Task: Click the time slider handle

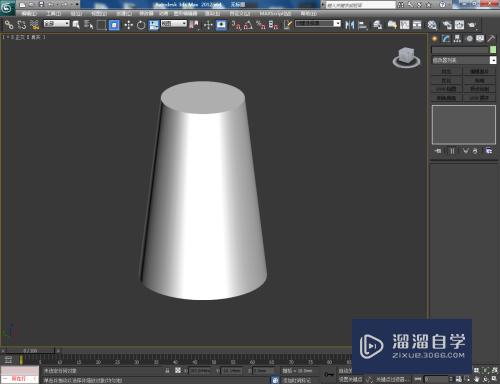Action: tap(30, 350)
